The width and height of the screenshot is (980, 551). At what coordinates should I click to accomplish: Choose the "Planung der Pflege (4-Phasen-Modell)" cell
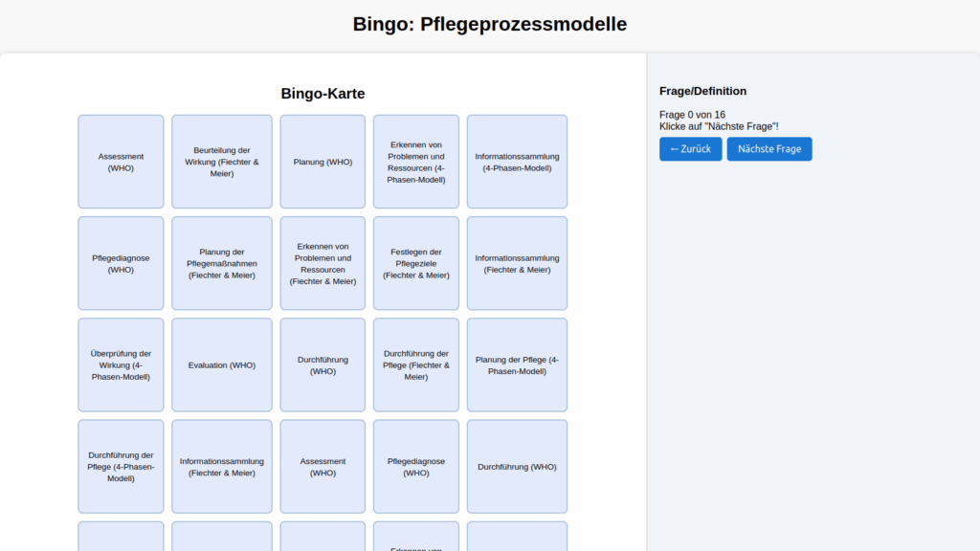click(x=517, y=364)
